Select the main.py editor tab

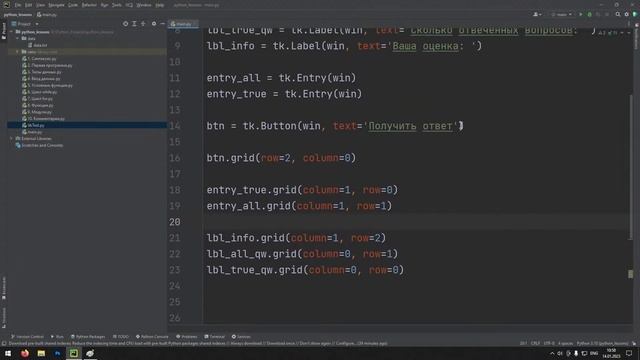(x=183, y=24)
